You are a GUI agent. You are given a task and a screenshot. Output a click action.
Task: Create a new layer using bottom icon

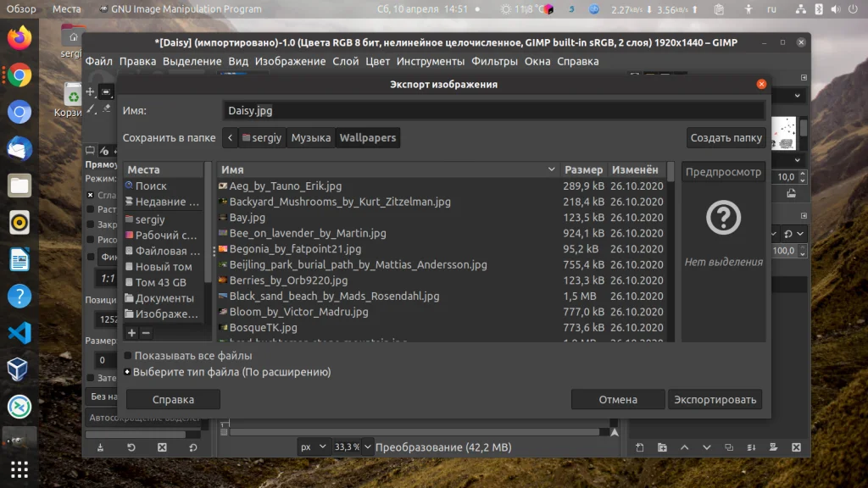click(x=640, y=447)
